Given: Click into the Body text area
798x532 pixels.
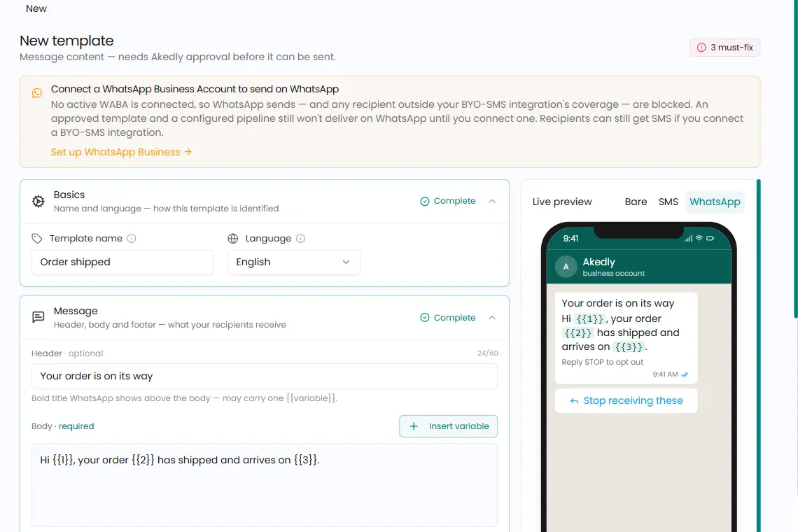Looking at the screenshot, I should click(264, 484).
